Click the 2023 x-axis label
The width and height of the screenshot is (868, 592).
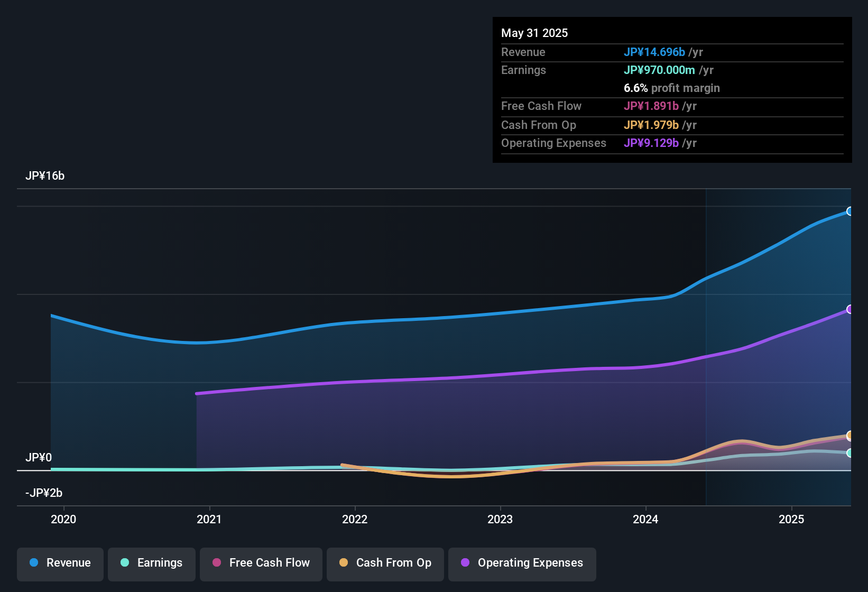[500, 520]
